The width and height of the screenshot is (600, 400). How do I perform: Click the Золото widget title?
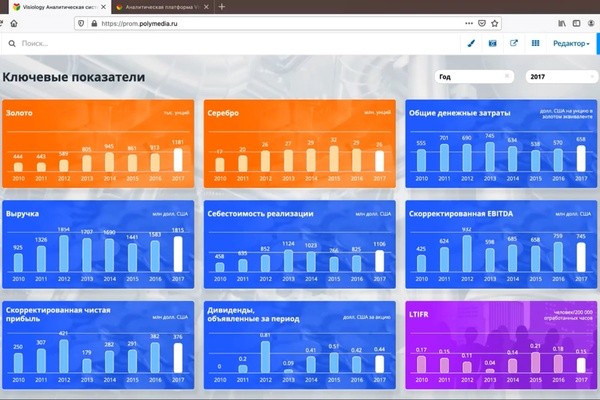(19, 113)
